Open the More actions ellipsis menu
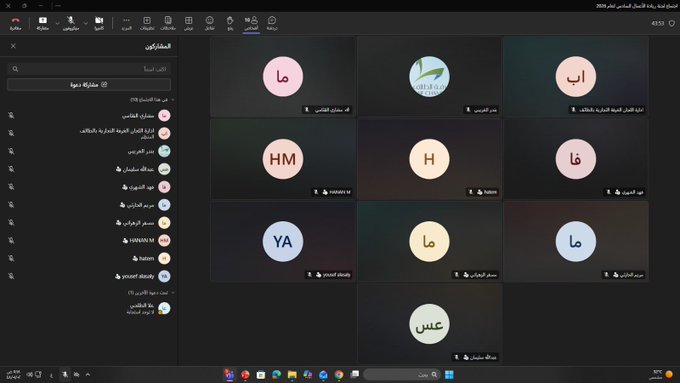The image size is (680, 383). 126,23
